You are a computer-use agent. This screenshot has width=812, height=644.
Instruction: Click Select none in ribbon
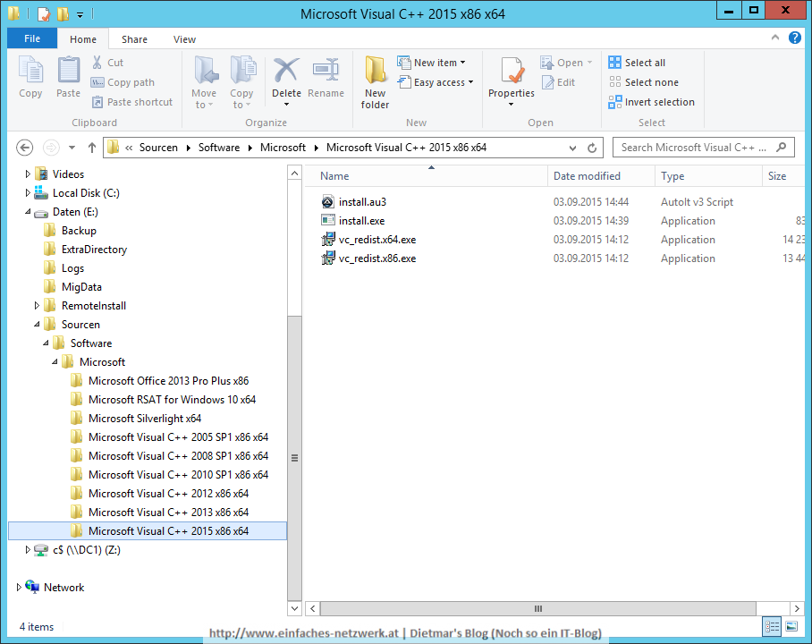click(x=643, y=82)
